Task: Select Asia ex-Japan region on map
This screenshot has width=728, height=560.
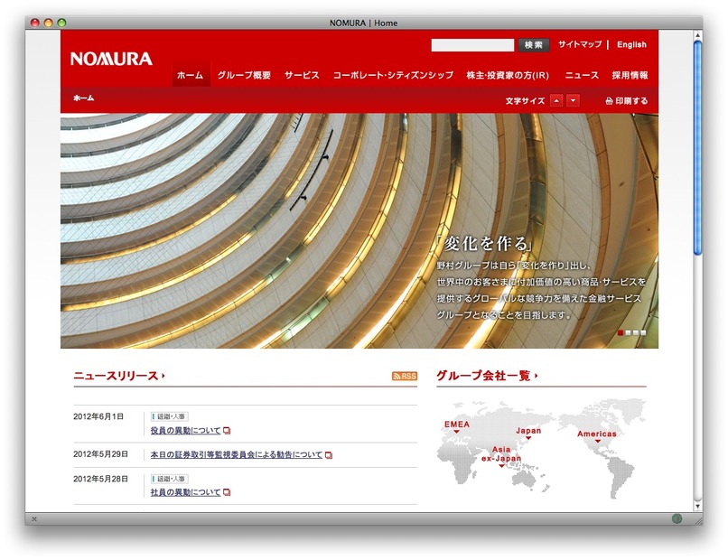Action: click(501, 455)
